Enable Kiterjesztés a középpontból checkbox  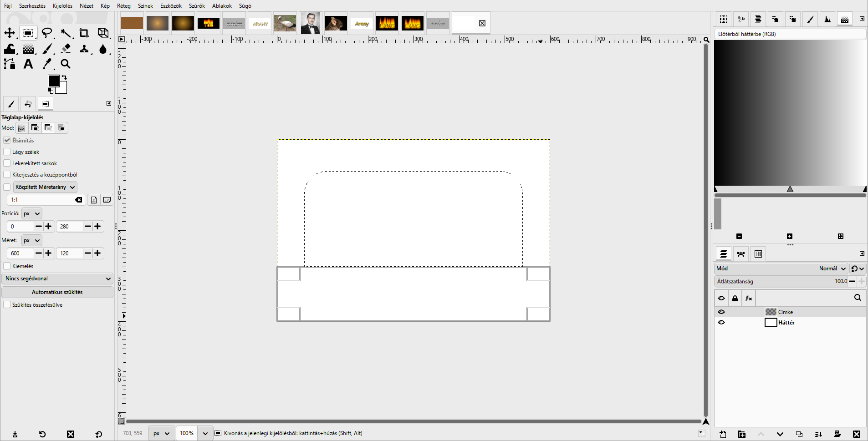coord(7,174)
